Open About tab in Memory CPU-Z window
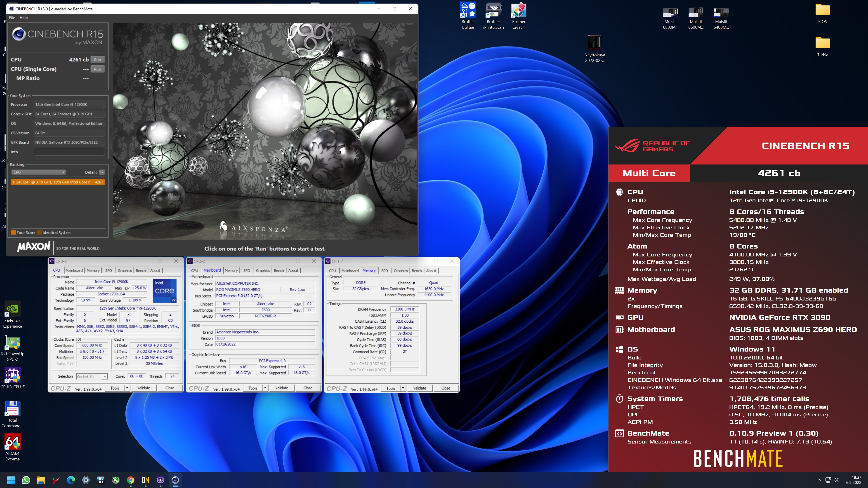 pos(431,271)
